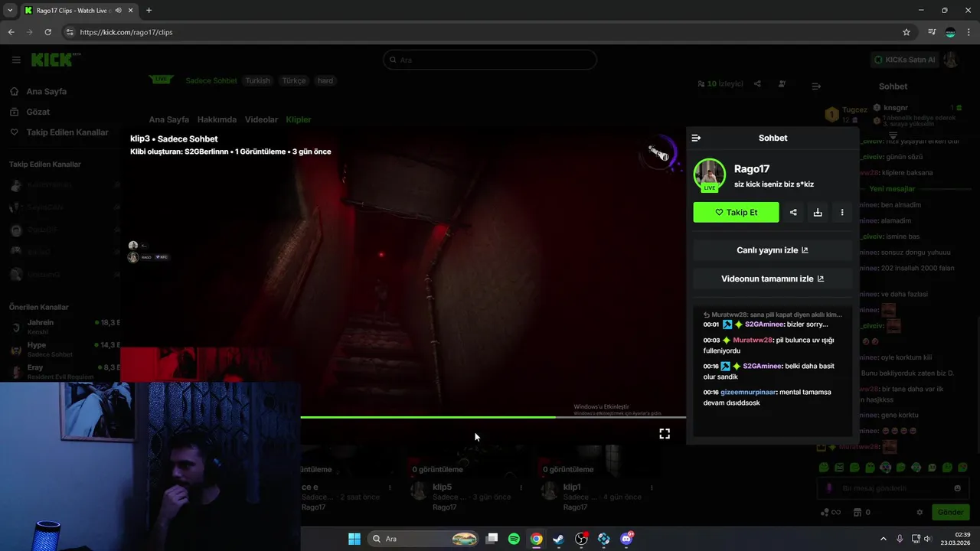Open the emoji picker in chat input
The width and height of the screenshot is (980, 551).
tap(957, 488)
